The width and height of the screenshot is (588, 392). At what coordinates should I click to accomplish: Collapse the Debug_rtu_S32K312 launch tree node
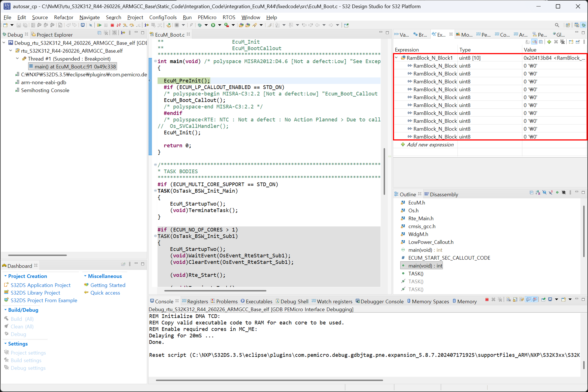pyautogui.click(x=4, y=43)
